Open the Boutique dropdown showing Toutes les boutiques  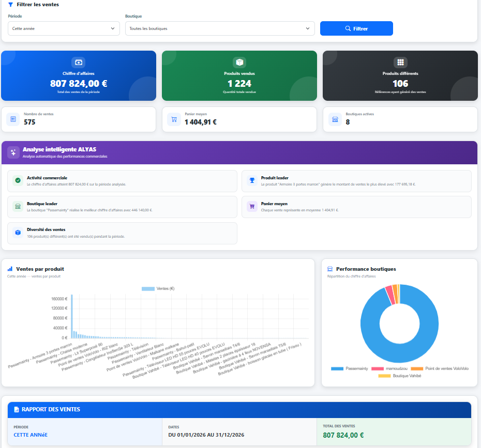point(220,28)
